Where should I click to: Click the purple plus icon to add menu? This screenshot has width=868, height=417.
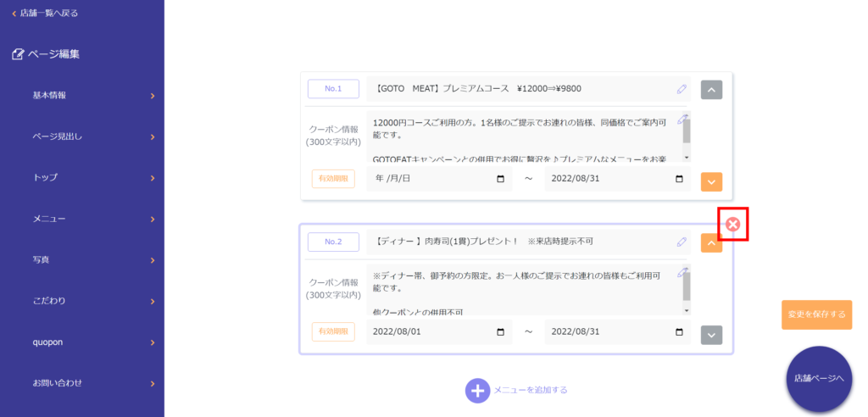tap(477, 390)
